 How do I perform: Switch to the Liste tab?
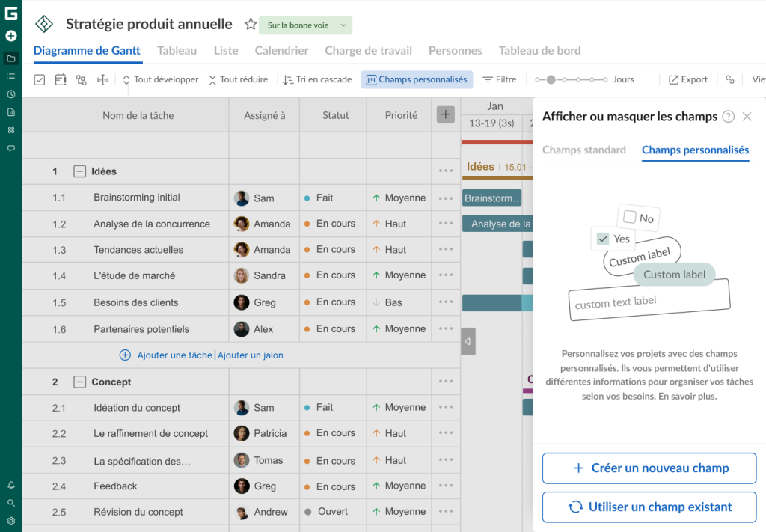click(x=226, y=51)
